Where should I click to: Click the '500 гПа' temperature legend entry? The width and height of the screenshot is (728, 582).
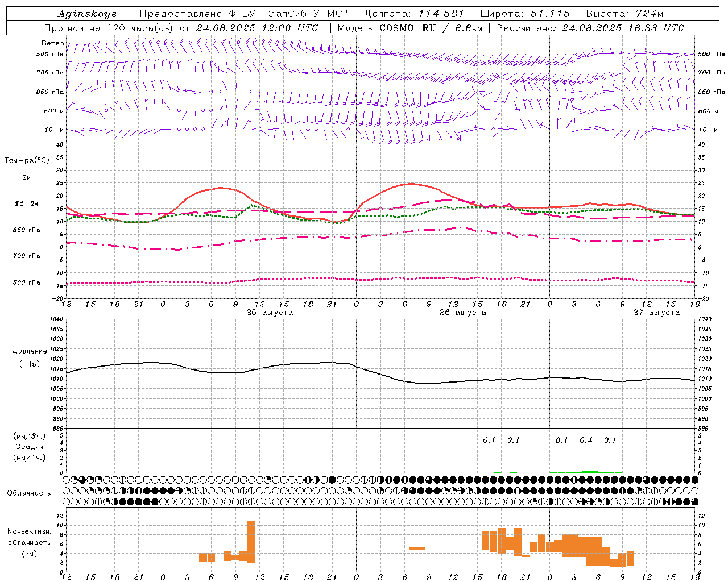(x=27, y=282)
